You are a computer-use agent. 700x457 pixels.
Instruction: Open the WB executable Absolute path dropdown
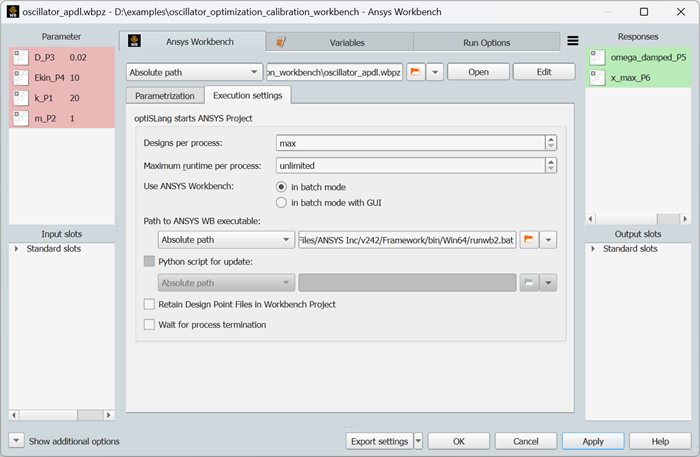(x=225, y=240)
